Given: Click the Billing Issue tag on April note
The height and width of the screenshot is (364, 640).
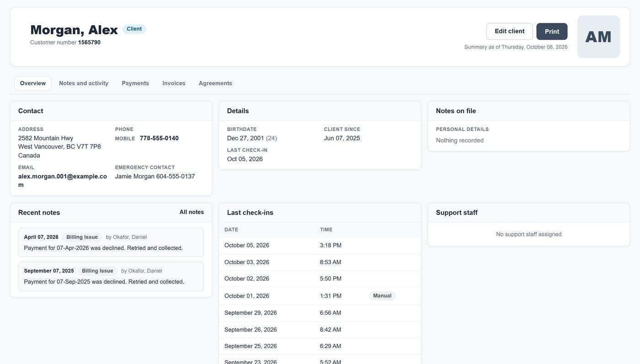Looking at the screenshot, I should pos(82,237).
